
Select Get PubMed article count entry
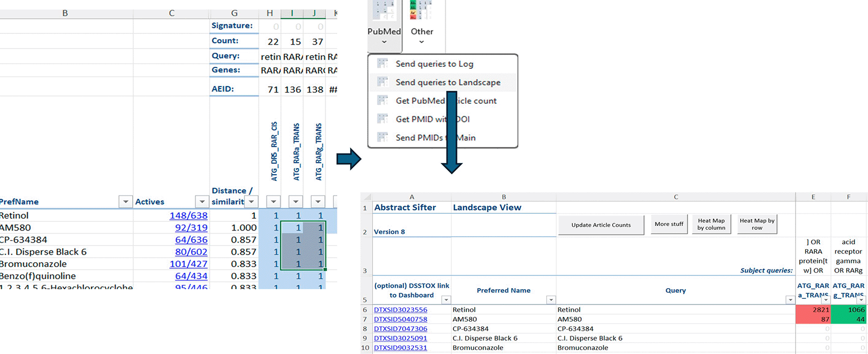442,101
